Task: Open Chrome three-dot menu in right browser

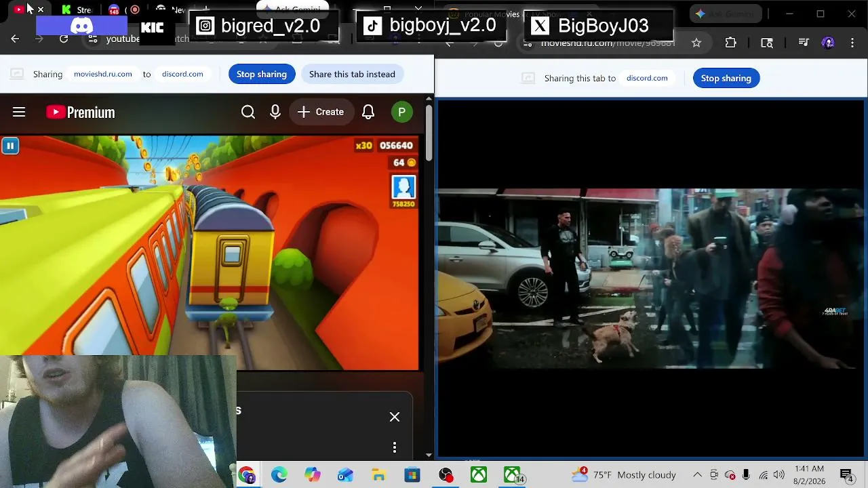Action: point(852,43)
